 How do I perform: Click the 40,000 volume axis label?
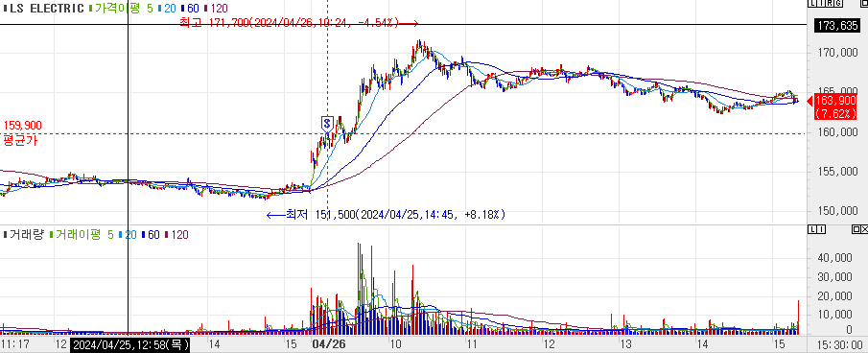833,257
